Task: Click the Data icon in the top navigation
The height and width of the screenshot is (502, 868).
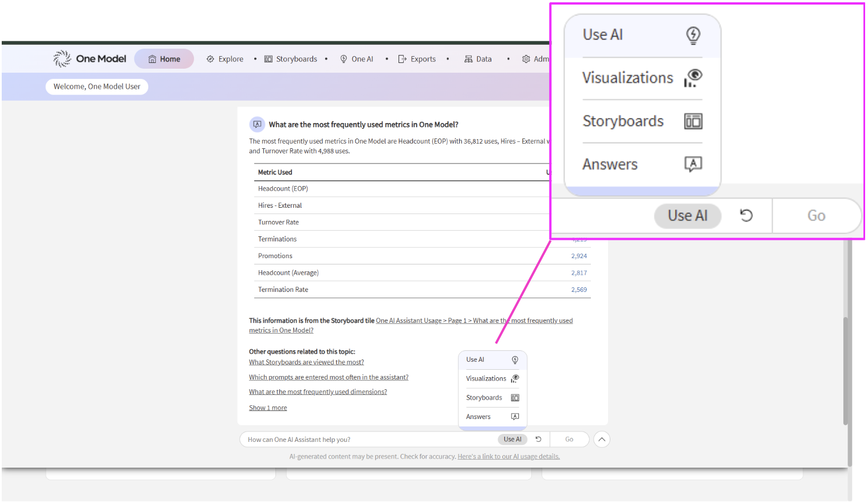Action: click(468, 59)
